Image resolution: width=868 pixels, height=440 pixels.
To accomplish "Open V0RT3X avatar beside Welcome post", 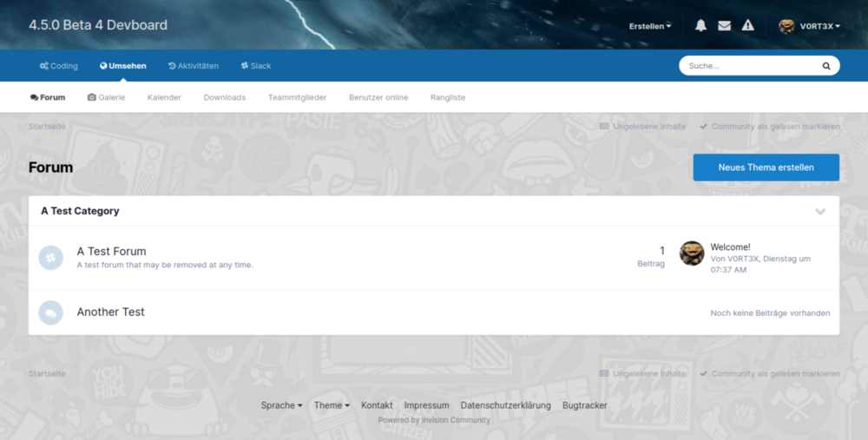I will pyautogui.click(x=692, y=253).
